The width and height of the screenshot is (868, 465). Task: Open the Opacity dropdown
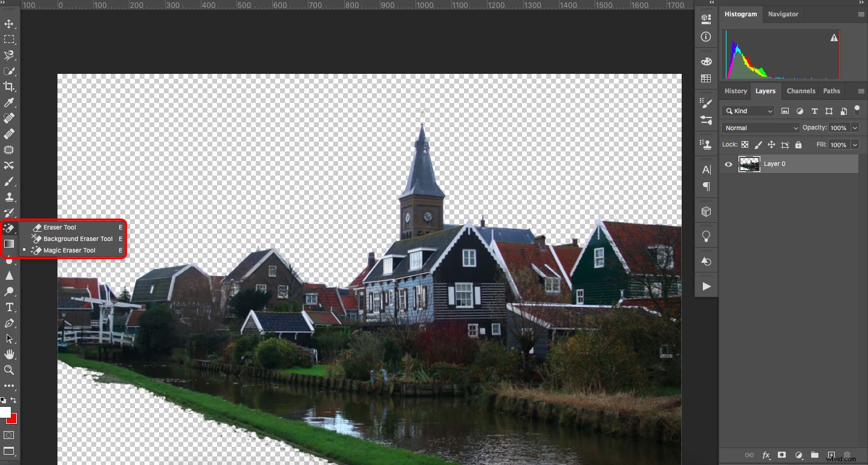(855, 128)
